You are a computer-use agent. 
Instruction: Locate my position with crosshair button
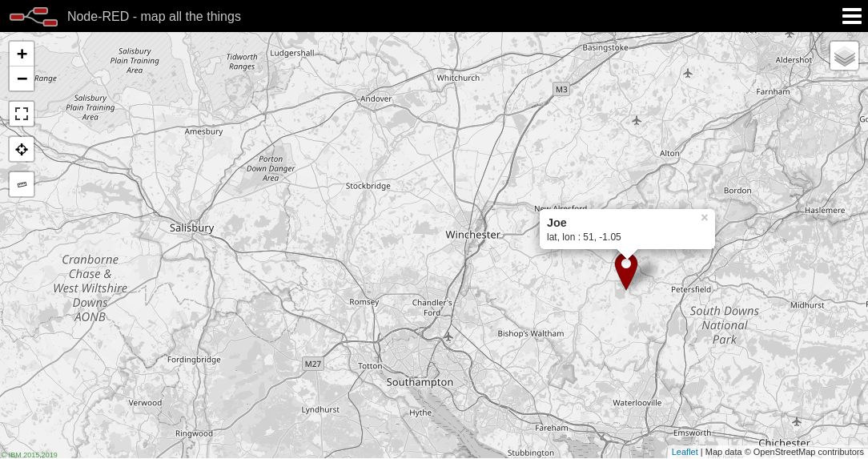[22, 150]
